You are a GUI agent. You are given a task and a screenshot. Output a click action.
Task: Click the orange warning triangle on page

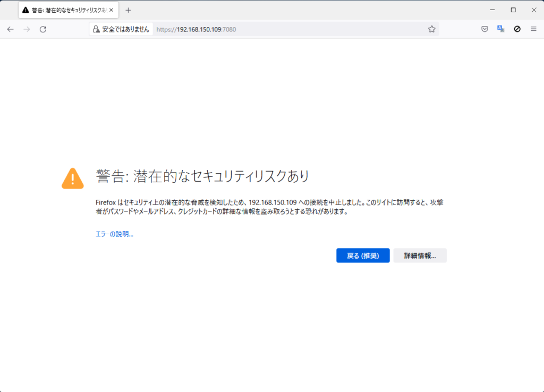pos(73,178)
